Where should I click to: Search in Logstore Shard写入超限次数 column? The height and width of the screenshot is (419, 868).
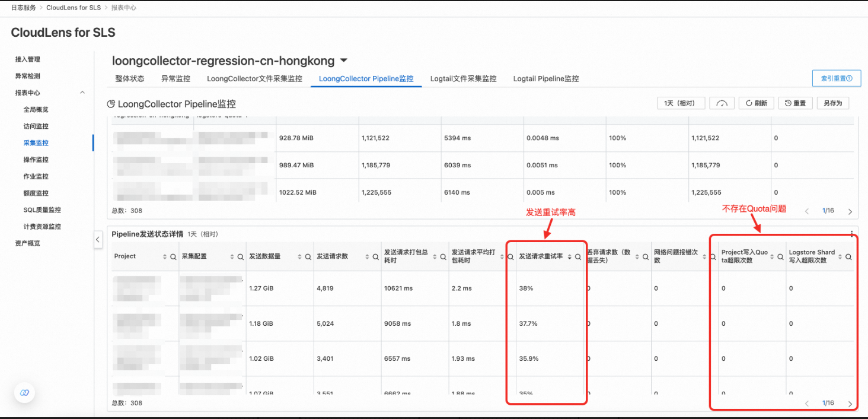pos(848,257)
